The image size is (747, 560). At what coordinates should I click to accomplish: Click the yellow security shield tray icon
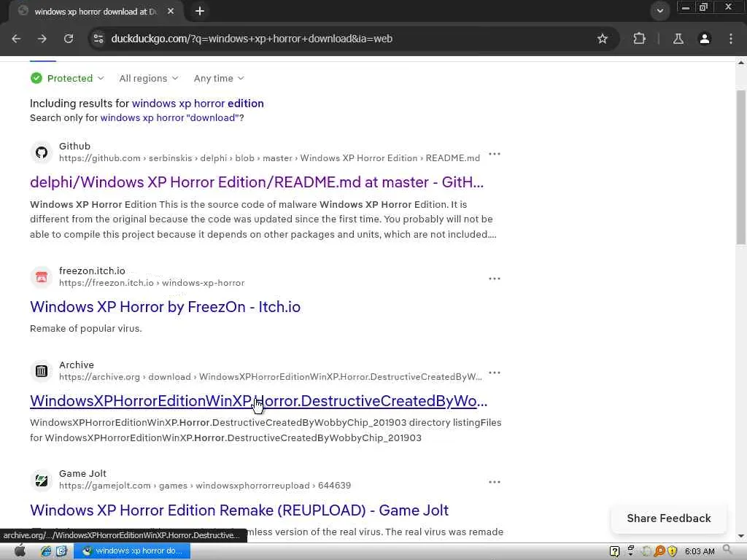[672, 551]
